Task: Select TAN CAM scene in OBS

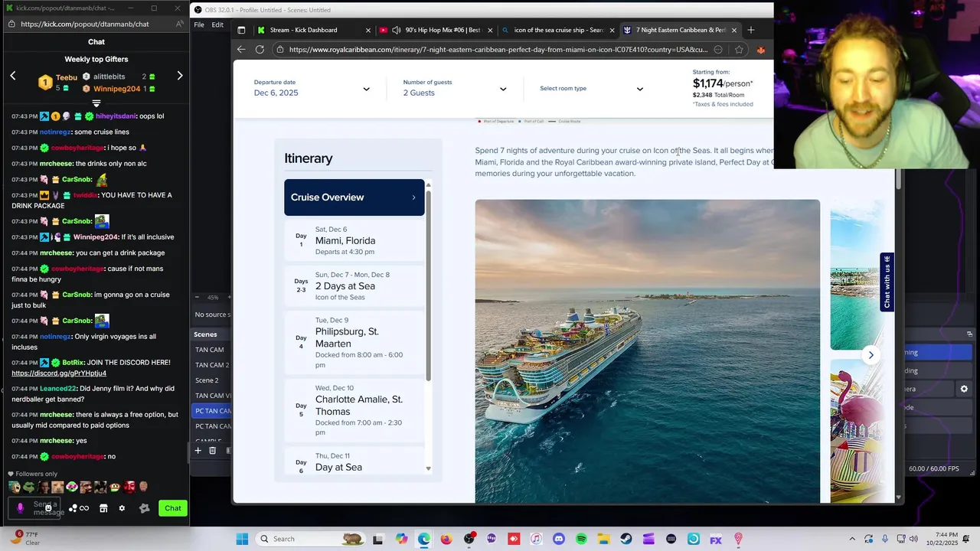Action: coord(210,350)
